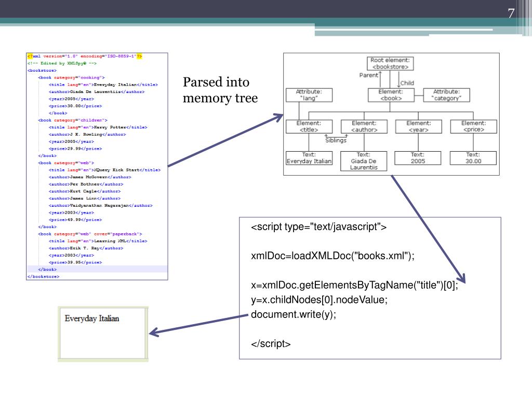Click the Text: 30.00 tree node
The image size is (532, 399).
point(473,158)
